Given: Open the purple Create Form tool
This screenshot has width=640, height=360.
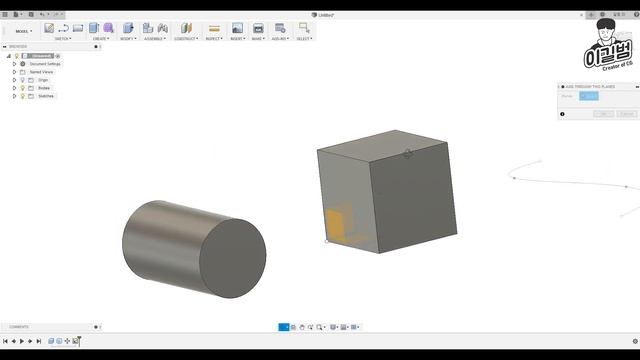Looking at the screenshot, I should point(108,28).
